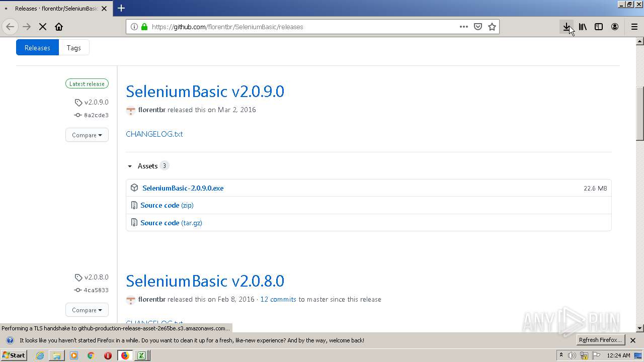Switch to the Tags tab
This screenshot has height=362, width=644.
[74, 48]
